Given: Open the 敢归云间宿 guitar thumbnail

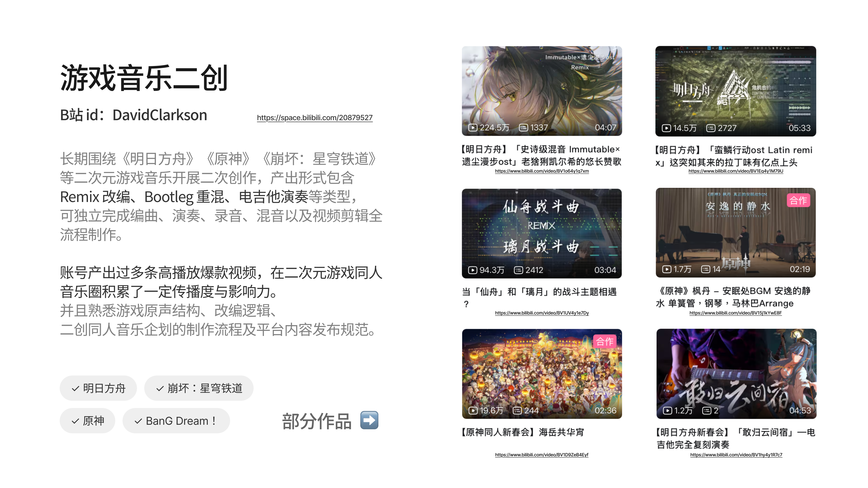Looking at the screenshot, I should point(736,374).
